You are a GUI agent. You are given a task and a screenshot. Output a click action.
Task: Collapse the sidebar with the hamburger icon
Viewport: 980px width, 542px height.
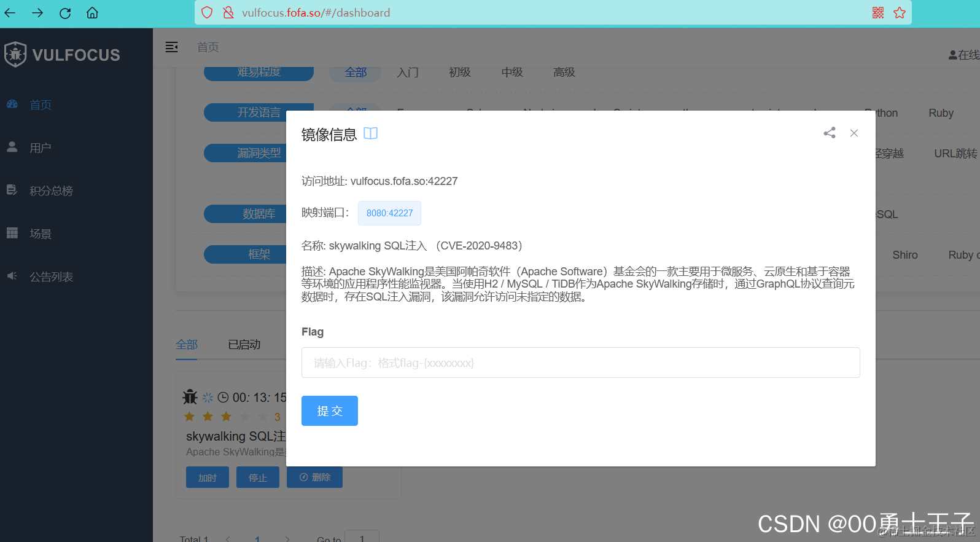click(172, 47)
